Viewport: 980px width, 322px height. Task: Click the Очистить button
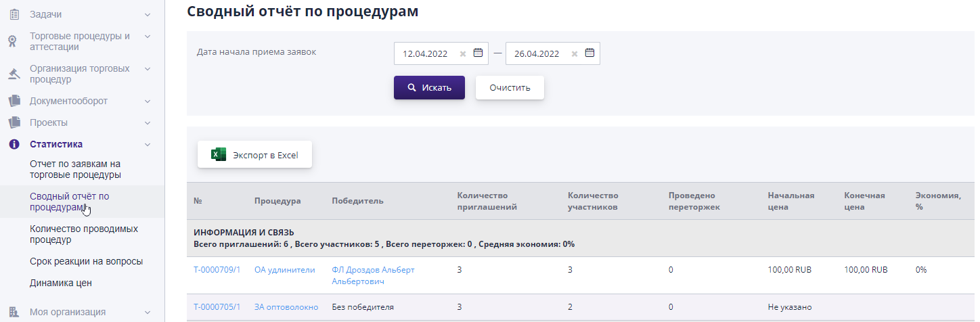pyautogui.click(x=510, y=88)
